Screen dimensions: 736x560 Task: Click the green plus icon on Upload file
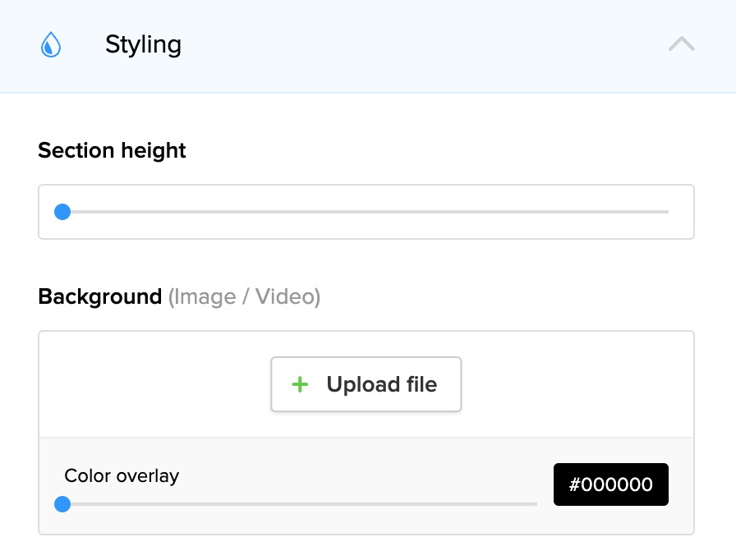coord(301,384)
